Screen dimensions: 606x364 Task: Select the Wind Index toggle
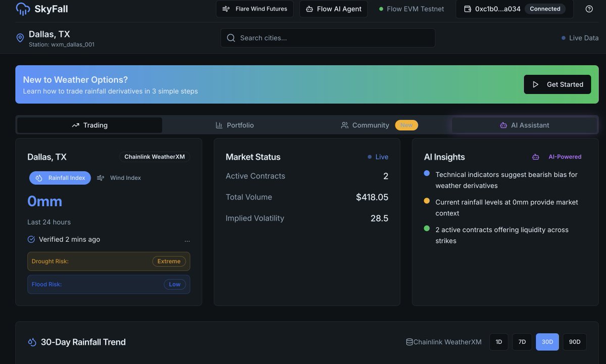tap(119, 178)
